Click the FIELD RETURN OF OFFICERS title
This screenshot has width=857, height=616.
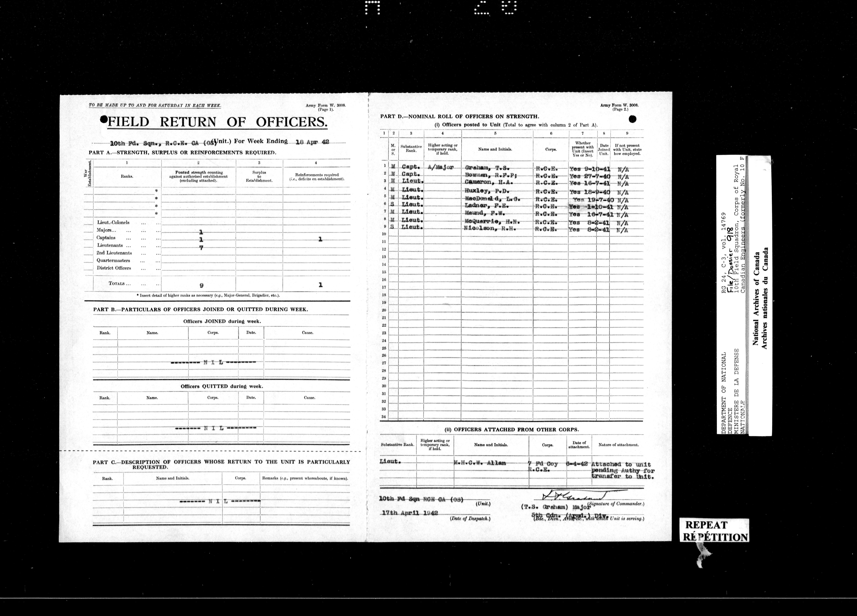[x=217, y=122]
